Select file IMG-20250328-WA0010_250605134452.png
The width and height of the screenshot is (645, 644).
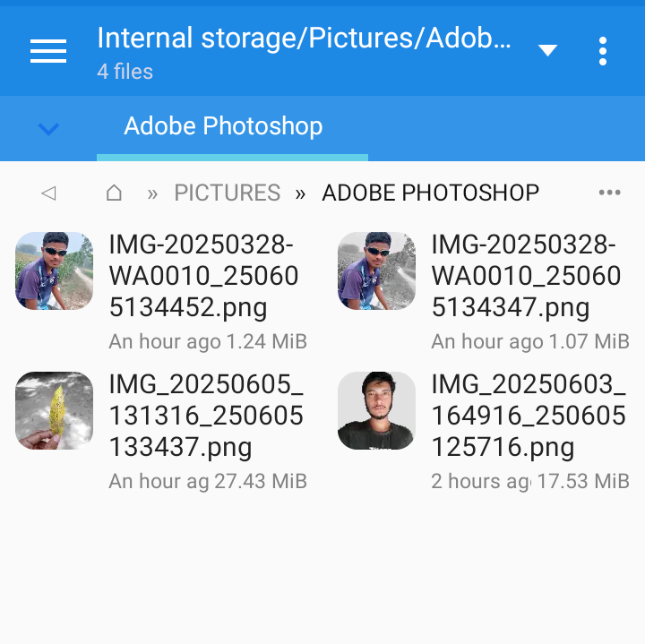(x=202, y=276)
